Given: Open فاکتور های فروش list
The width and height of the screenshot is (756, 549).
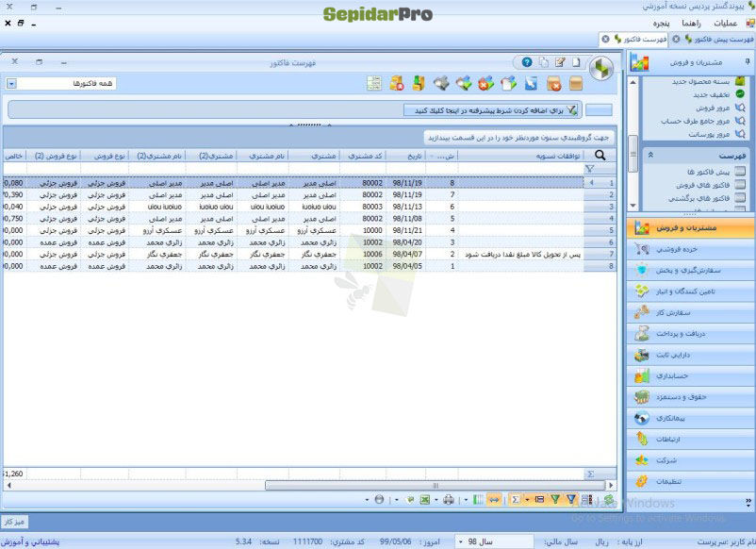Looking at the screenshot, I should (702, 185).
